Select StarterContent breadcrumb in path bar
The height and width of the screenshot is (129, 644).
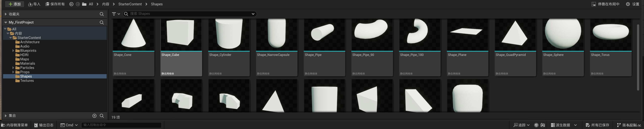[130, 4]
